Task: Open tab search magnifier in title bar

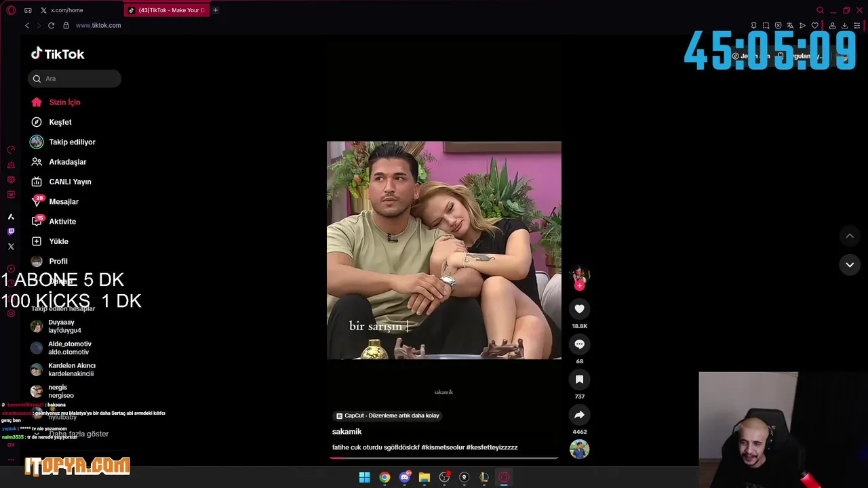Action: (x=820, y=10)
